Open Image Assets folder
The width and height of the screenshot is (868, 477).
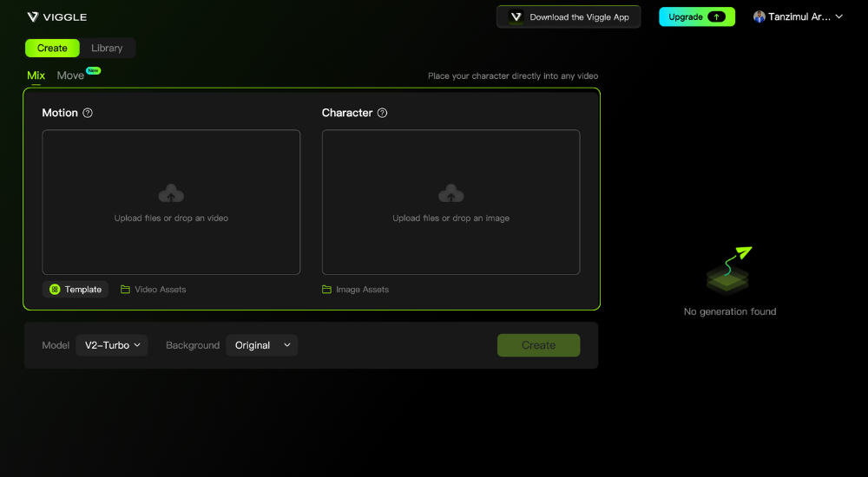356,290
